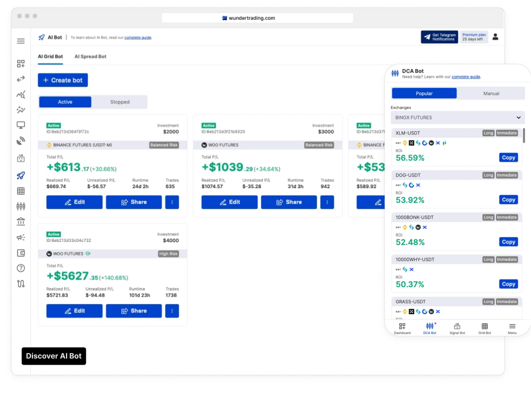Click the GRASS-USDT row title
The image size is (531, 420).
[x=410, y=301]
